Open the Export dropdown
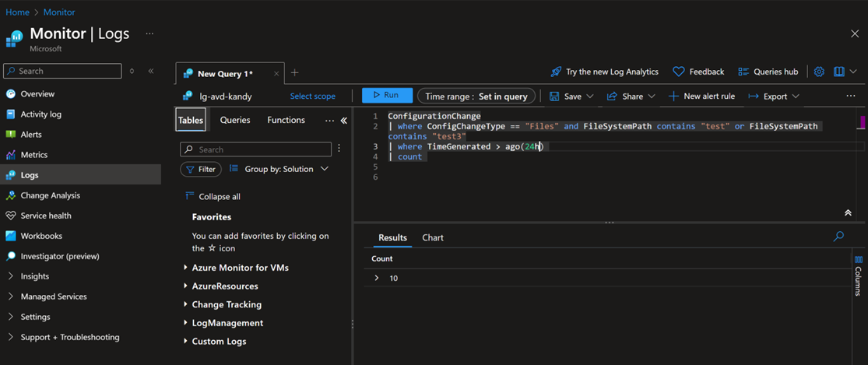The image size is (868, 365). point(773,97)
